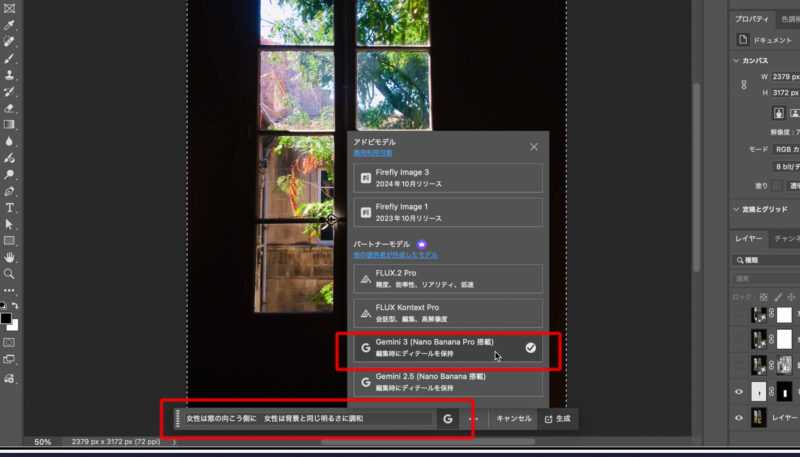
Task: Open the RGB color mode dropdown
Action: [x=783, y=148]
